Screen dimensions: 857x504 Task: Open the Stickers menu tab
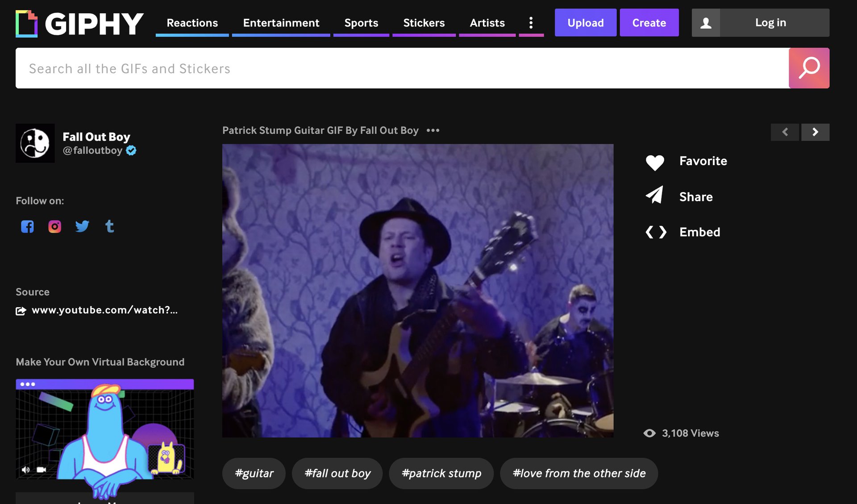(x=424, y=23)
